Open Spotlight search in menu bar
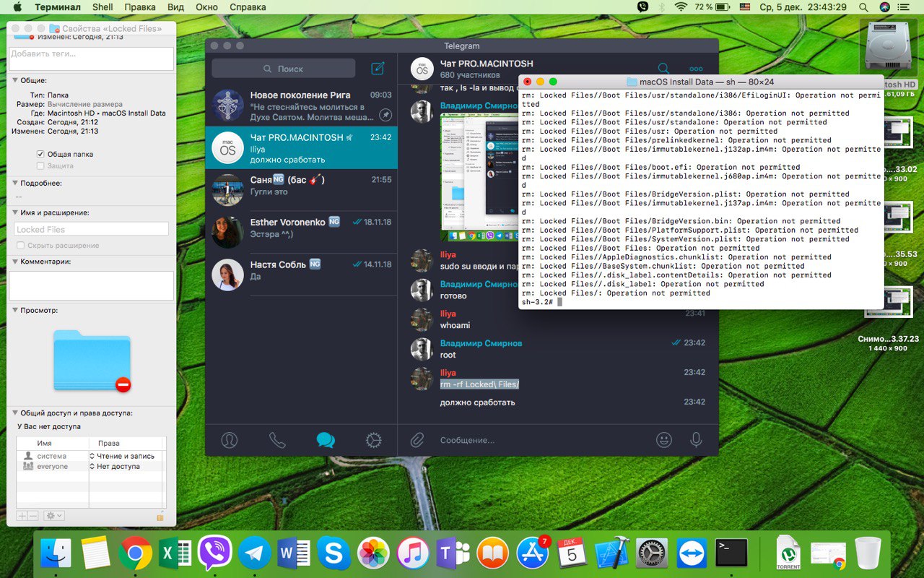The width and height of the screenshot is (924, 578). [863, 7]
